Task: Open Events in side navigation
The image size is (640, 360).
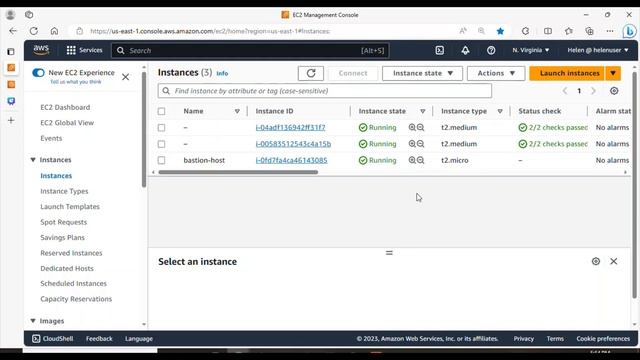Action: [51, 138]
